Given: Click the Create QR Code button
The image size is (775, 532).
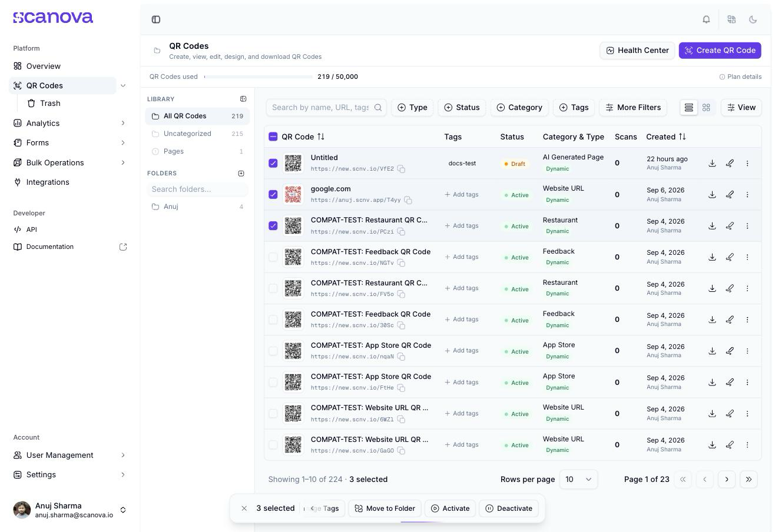Looking at the screenshot, I should pyautogui.click(x=720, y=50).
